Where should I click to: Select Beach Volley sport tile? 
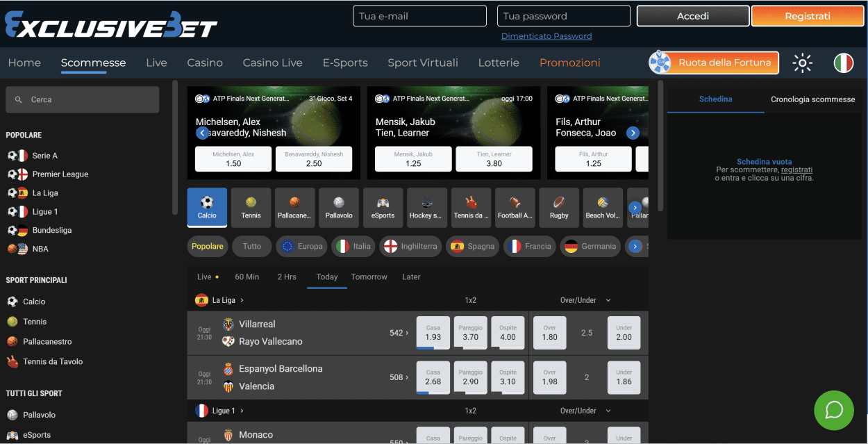click(x=603, y=208)
